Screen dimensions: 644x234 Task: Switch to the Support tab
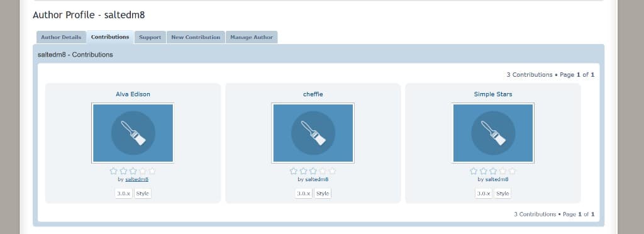pyautogui.click(x=150, y=37)
